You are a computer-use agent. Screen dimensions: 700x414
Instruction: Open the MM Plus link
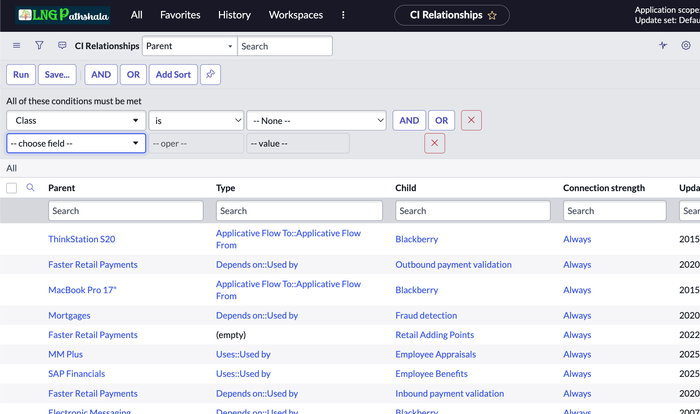click(66, 354)
